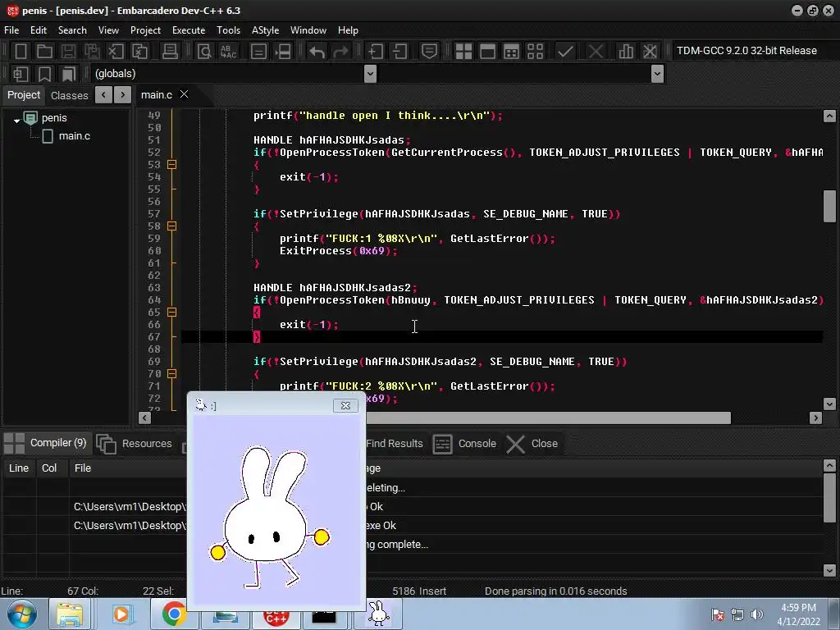Switch to the Classes tab

[x=69, y=95]
